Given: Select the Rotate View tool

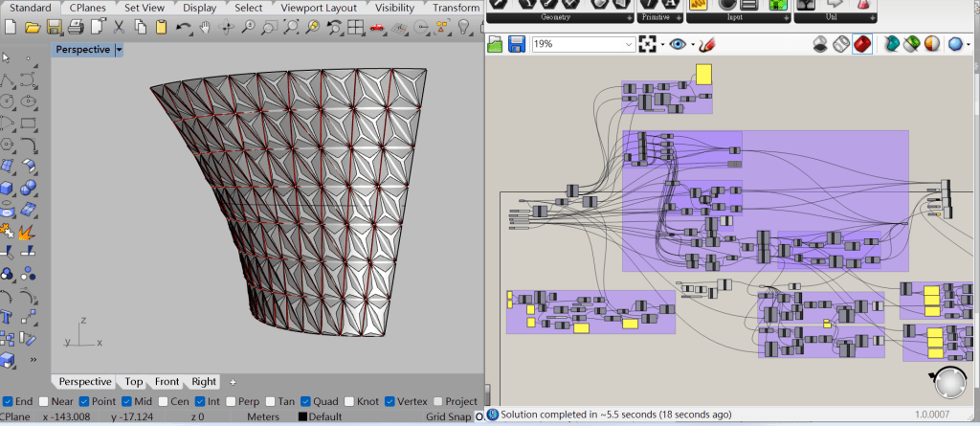Looking at the screenshot, I should [x=226, y=27].
